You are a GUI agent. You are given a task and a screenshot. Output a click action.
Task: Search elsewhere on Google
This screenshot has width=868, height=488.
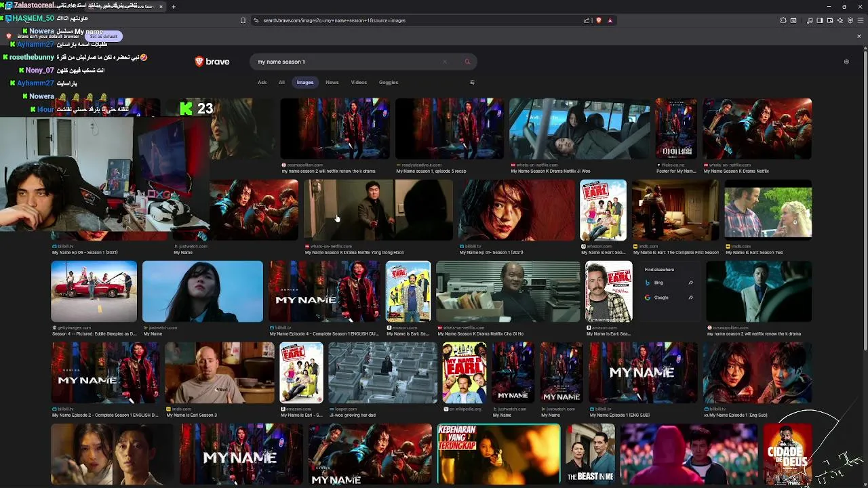[668, 298]
